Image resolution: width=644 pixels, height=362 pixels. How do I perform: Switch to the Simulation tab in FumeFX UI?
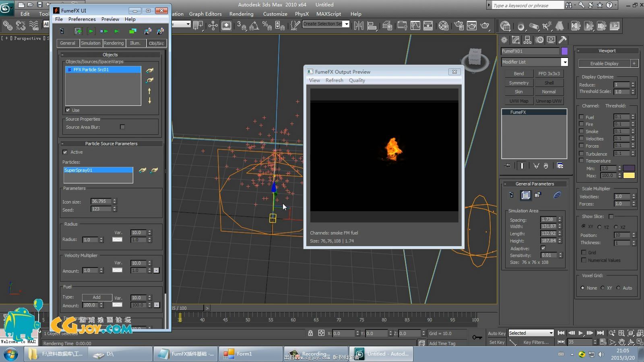coord(91,43)
